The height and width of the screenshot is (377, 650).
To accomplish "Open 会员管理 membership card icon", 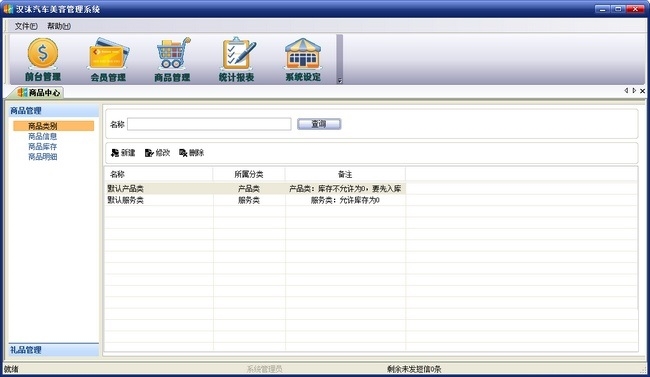I will coord(109,54).
